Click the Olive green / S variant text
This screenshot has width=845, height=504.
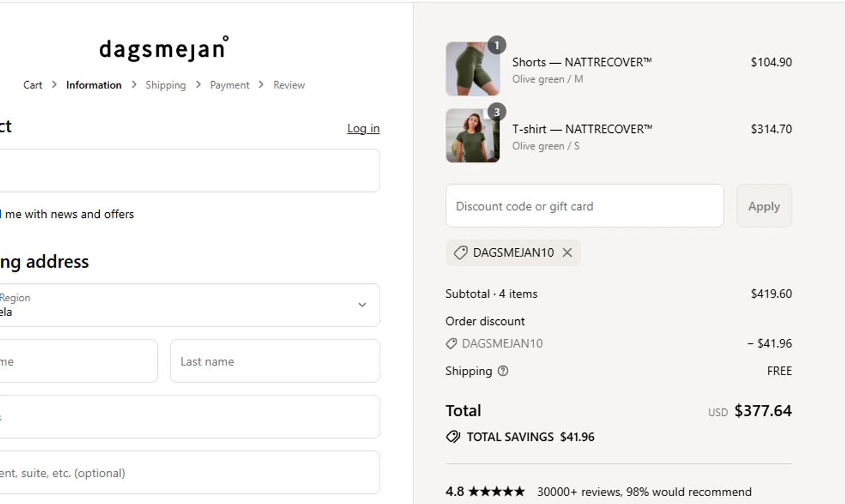[546, 146]
